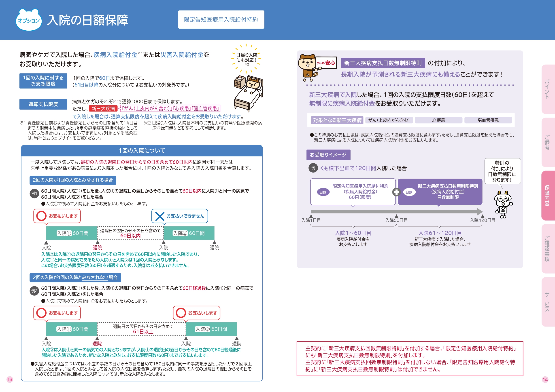This screenshot has height=392, width=555.
Task: Click the オプション bear badge icon
Action: coord(29,20)
